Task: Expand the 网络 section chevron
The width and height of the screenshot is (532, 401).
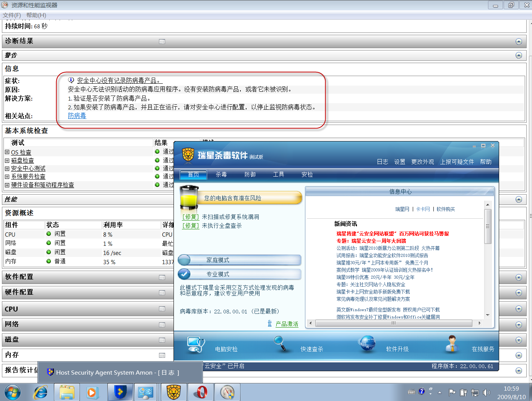Action: coord(519,325)
